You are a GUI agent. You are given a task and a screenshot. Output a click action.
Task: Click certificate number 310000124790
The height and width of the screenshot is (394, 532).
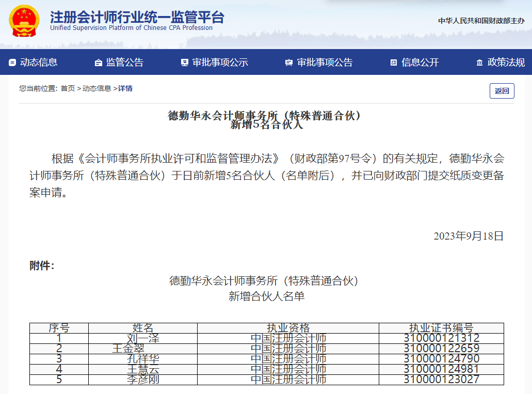441,359
